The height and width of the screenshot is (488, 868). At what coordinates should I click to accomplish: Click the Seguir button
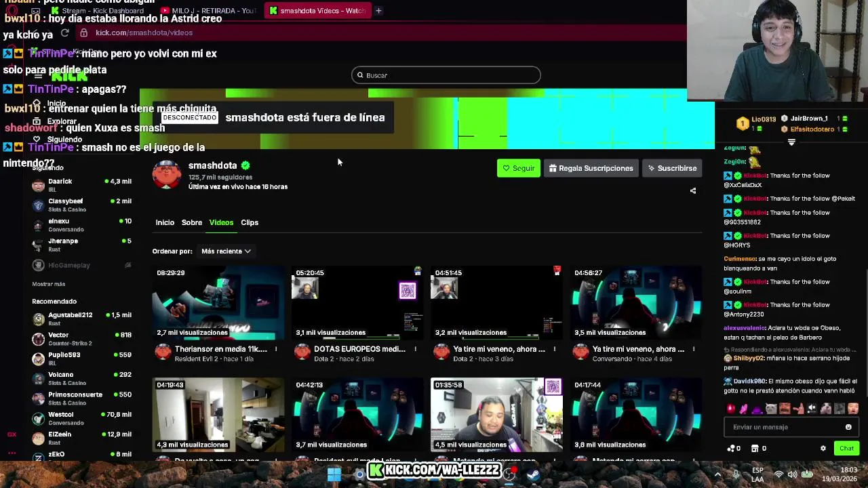click(x=519, y=168)
